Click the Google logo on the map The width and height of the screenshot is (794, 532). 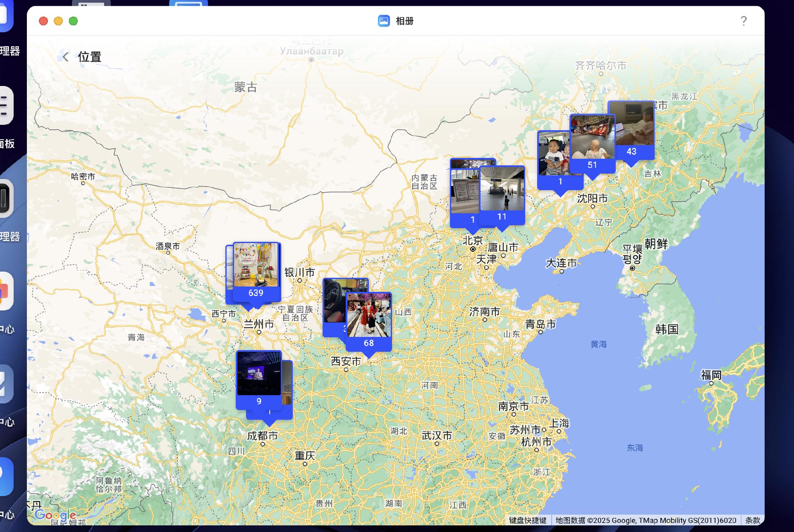(x=55, y=515)
